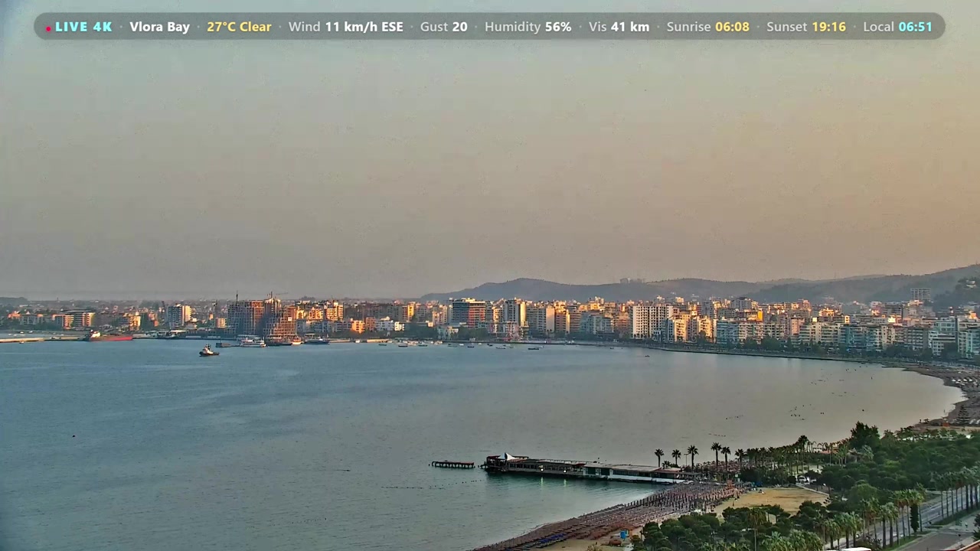
Task: Click the red live indicator dot
Action: click(x=48, y=28)
